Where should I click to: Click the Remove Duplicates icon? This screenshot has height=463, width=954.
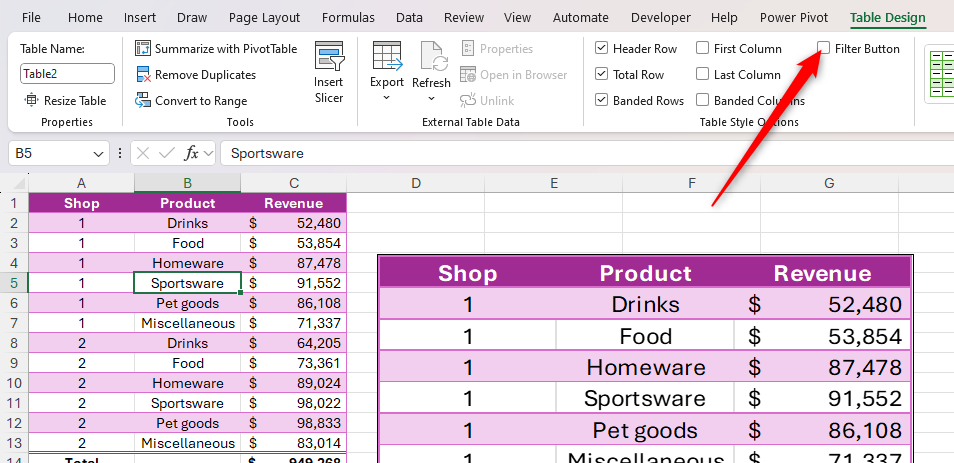pyautogui.click(x=143, y=75)
